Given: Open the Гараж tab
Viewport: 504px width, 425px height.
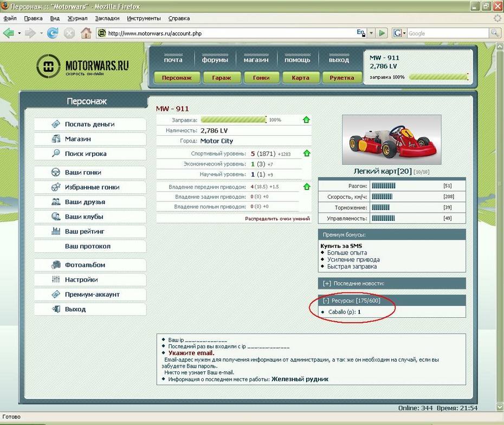Looking at the screenshot, I should (x=222, y=77).
